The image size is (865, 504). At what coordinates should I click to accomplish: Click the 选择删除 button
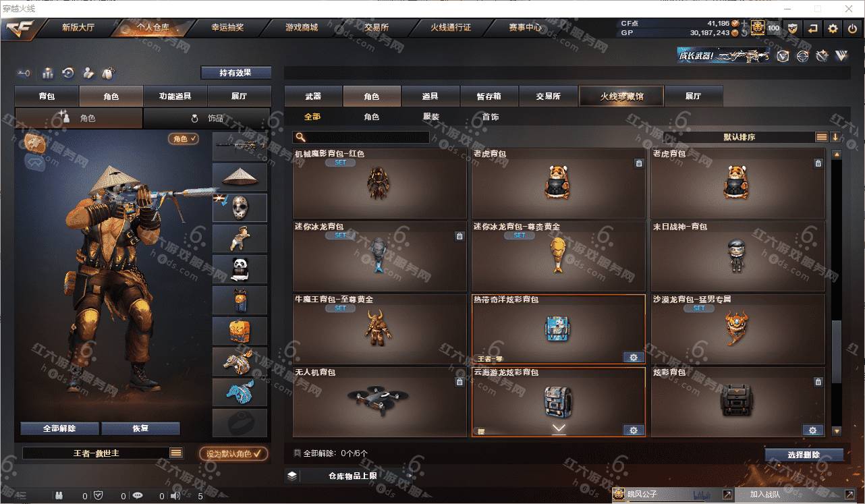804,455
